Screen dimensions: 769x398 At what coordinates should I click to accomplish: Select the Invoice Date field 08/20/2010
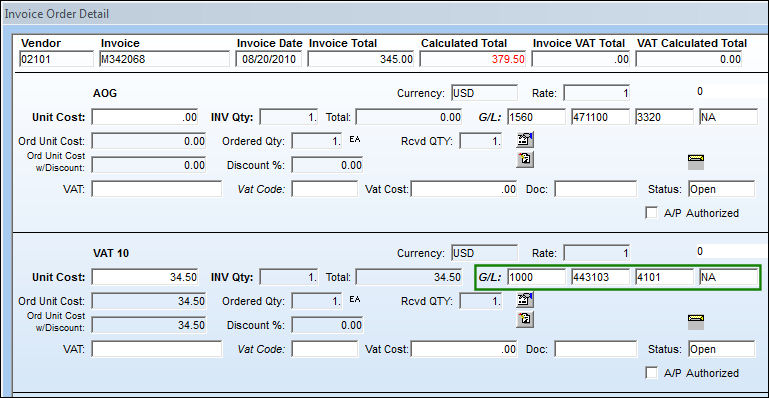(x=269, y=59)
